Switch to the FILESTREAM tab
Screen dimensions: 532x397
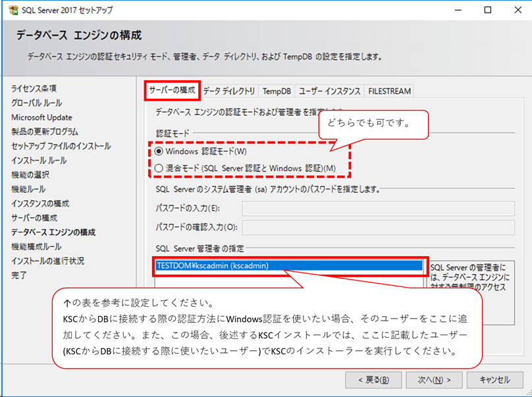[389, 91]
